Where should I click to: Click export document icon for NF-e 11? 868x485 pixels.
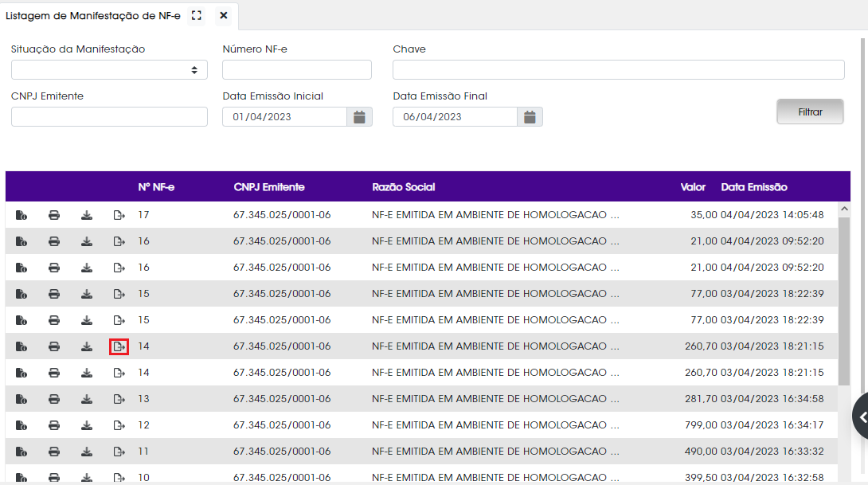pos(119,452)
